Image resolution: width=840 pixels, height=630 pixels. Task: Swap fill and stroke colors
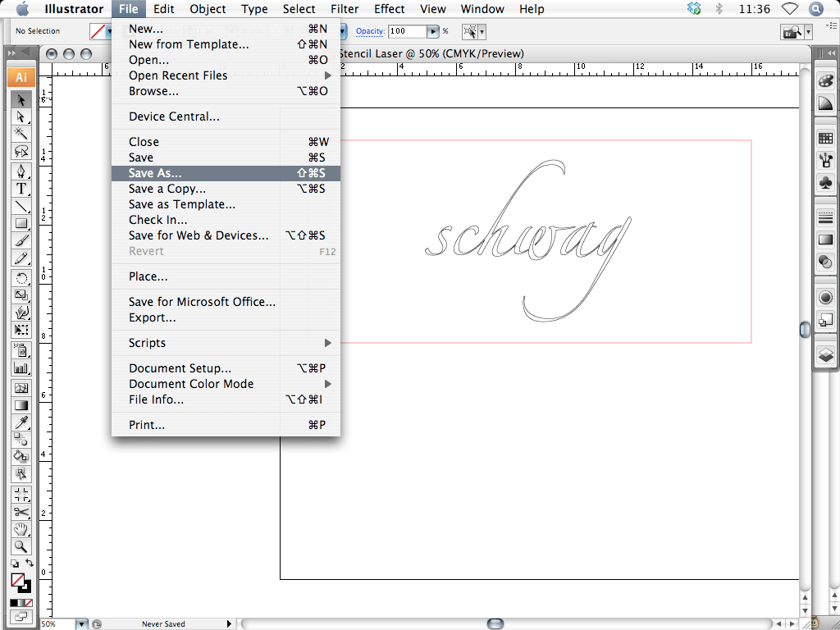[x=29, y=563]
